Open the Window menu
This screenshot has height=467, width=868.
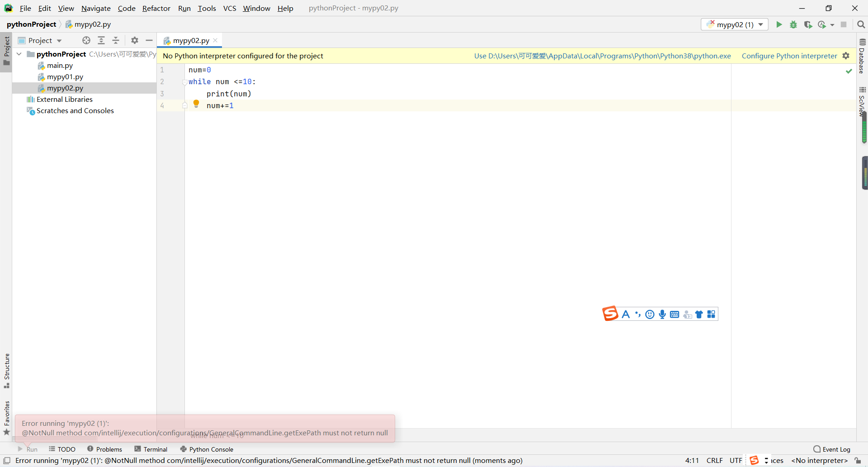[x=256, y=8]
